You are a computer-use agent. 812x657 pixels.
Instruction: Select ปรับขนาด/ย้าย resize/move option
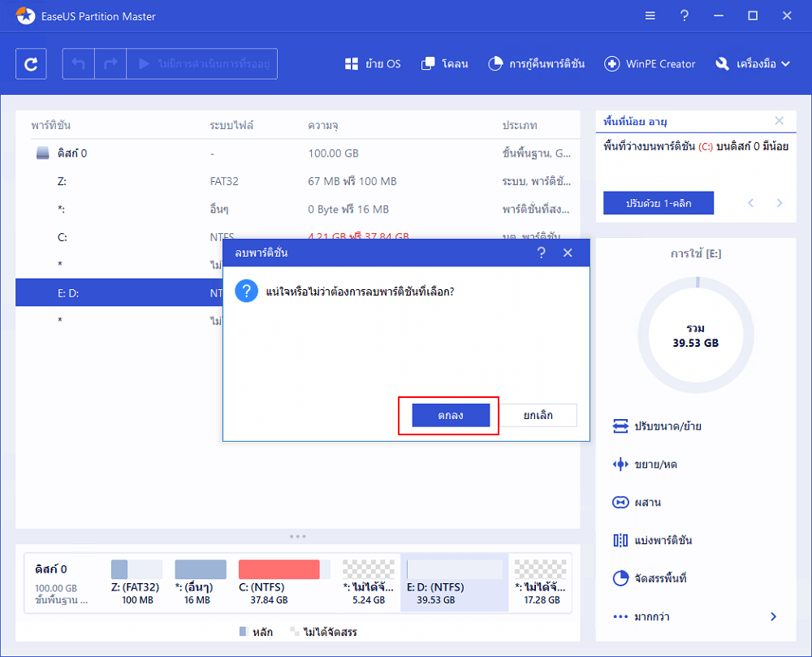coord(657,426)
